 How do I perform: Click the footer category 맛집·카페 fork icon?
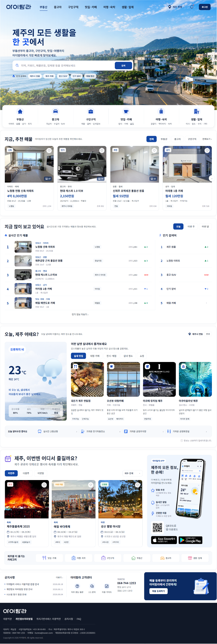click(44, 558)
